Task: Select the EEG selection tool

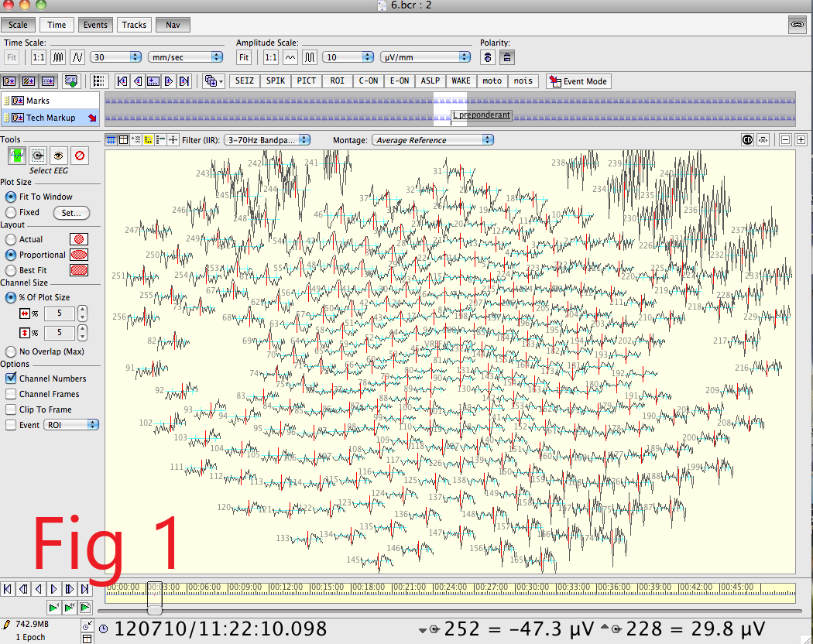Action: tap(15, 156)
